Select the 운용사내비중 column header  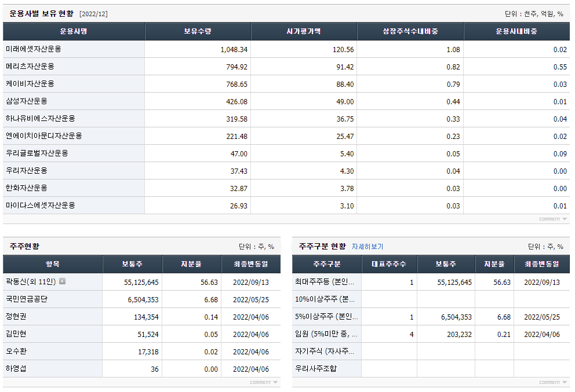(x=516, y=31)
